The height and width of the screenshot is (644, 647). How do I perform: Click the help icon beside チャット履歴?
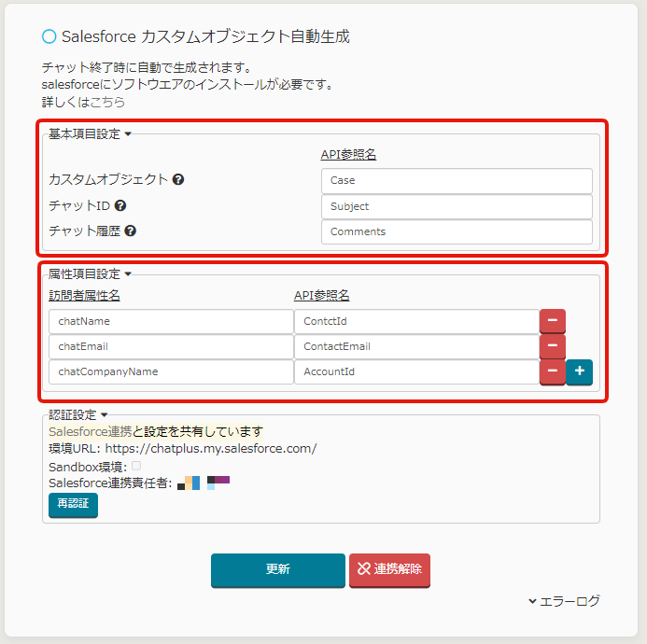click(130, 231)
